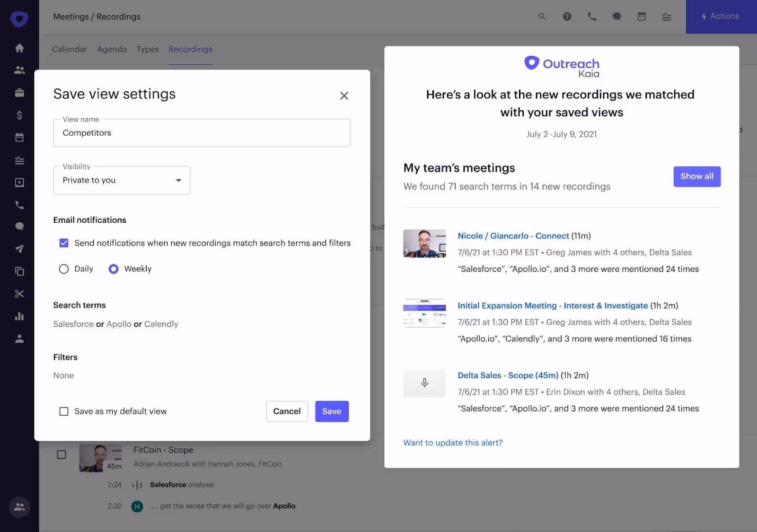This screenshot has width=757, height=532.
Task: Open the chat bubble icon in the top bar
Action: pos(616,16)
